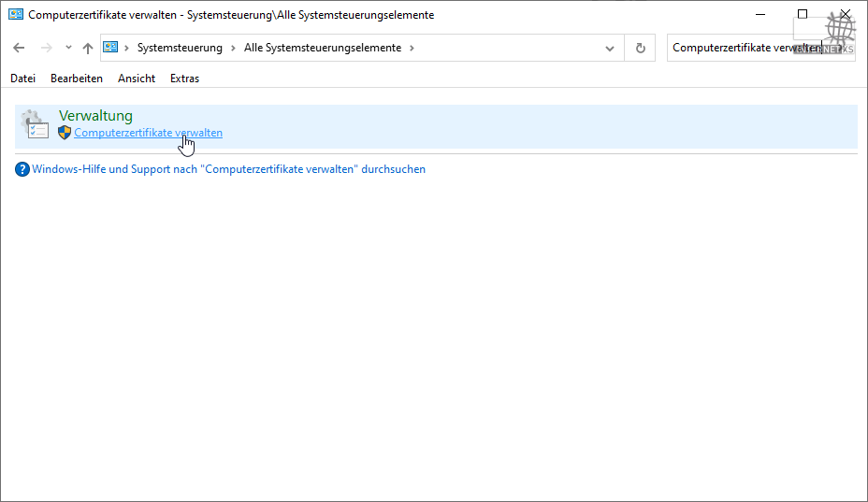Select Alle Systemsteuerungselemente in breadcrumb
The image size is (868, 502).
pos(323,49)
